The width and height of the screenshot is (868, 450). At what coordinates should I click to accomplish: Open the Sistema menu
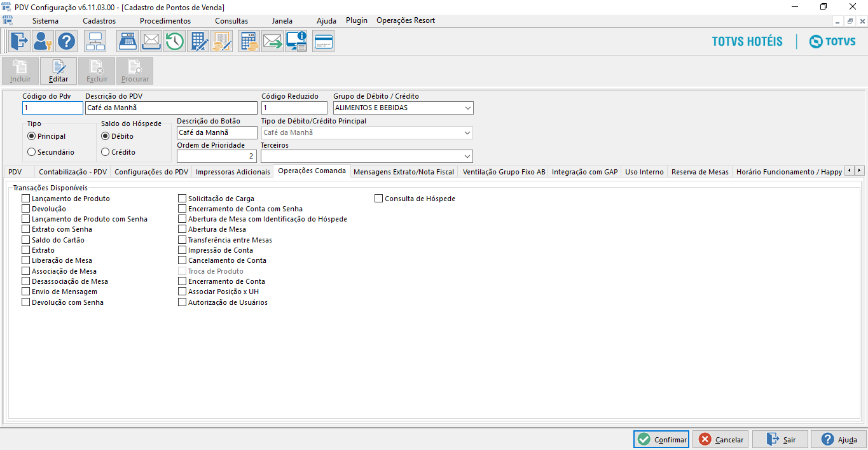(x=45, y=20)
